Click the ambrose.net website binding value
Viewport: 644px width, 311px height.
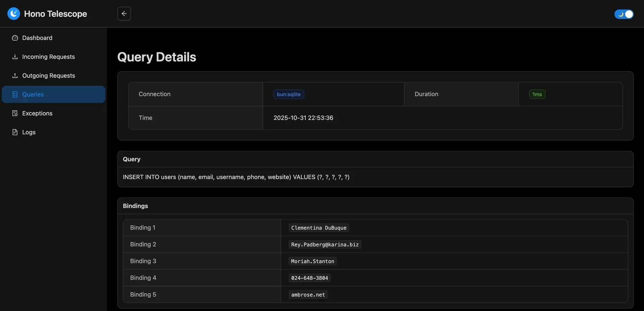[x=308, y=294]
